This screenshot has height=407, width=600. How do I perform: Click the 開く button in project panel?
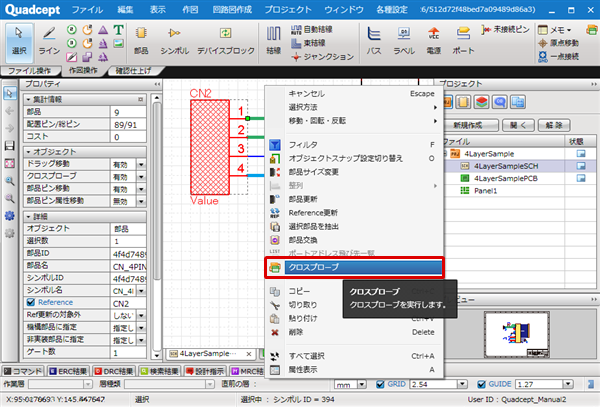click(518, 125)
